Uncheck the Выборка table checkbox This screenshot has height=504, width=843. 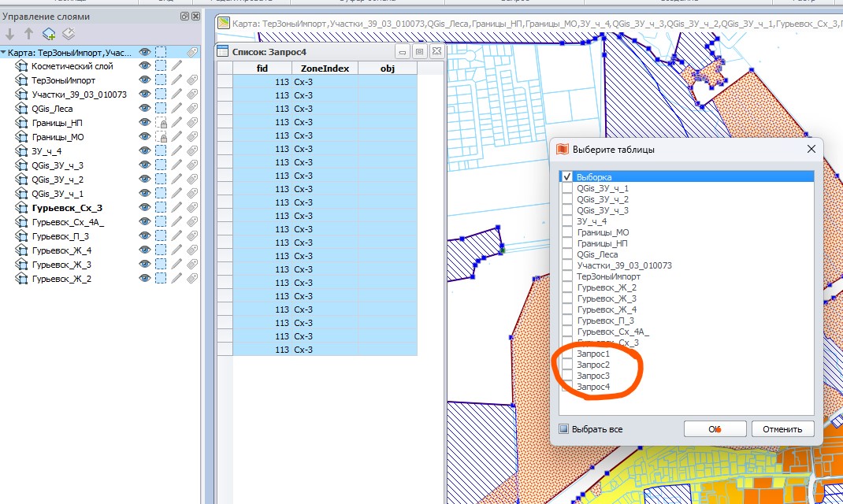pyautogui.click(x=567, y=177)
